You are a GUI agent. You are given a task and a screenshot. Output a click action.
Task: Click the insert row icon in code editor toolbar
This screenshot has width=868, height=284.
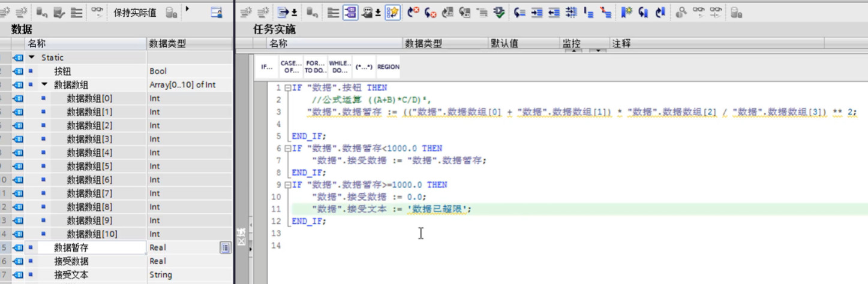[247, 12]
